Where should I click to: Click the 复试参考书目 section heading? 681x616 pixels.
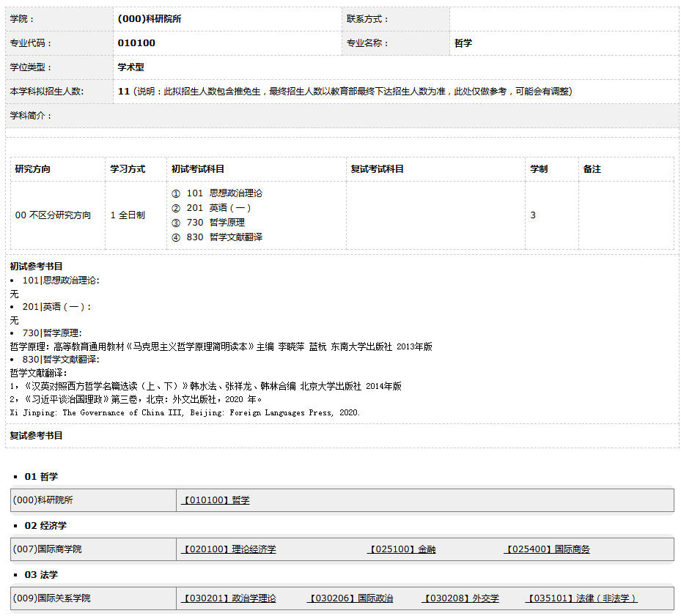36,436
